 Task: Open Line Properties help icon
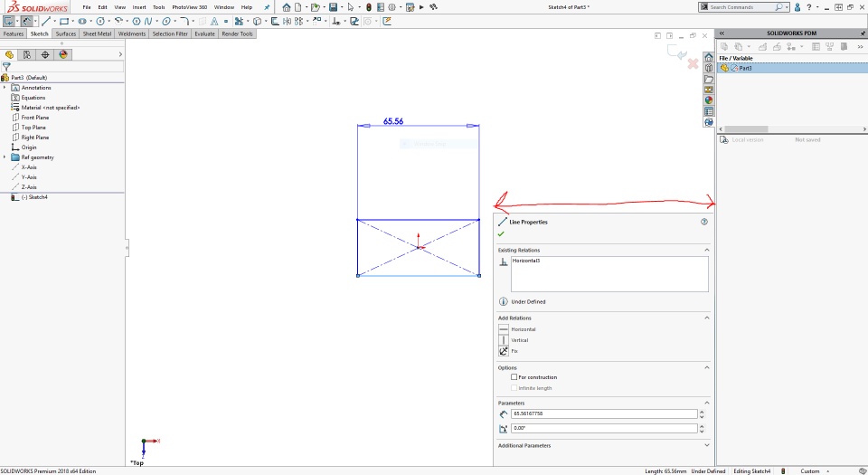click(704, 222)
